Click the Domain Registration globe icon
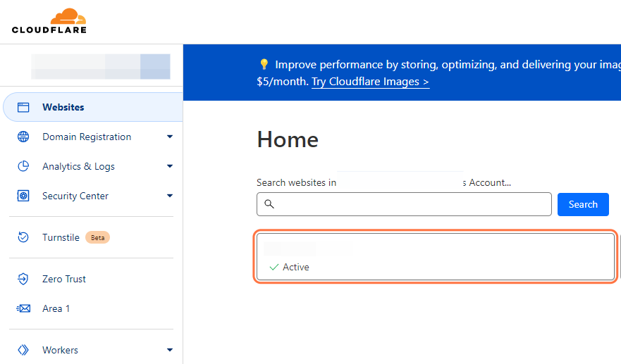Viewport: 621px width, 364px height. click(23, 137)
